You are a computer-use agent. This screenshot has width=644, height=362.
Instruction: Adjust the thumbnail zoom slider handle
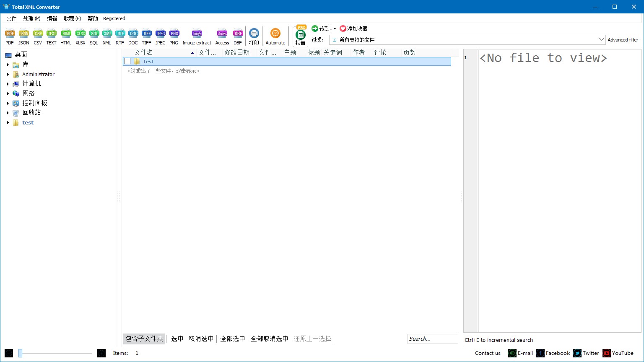point(20,353)
